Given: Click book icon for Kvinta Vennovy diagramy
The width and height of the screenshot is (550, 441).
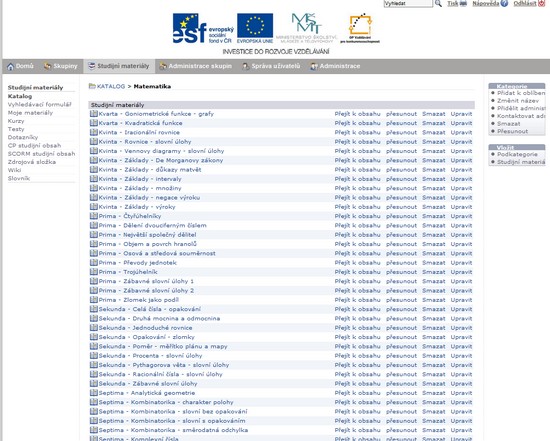Looking at the screenshot, I should point(94,151).
